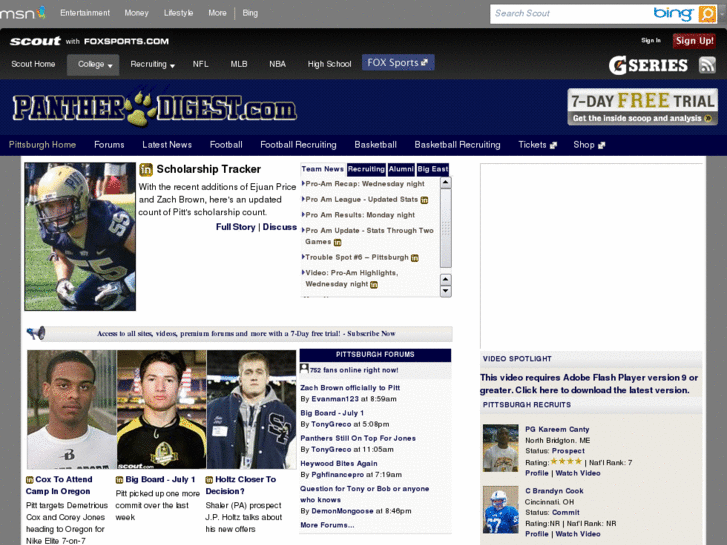Viewport: 727px width, 545px height.
Task: Expand the Recruiting dropdown menu
Action: coord(152,64)
